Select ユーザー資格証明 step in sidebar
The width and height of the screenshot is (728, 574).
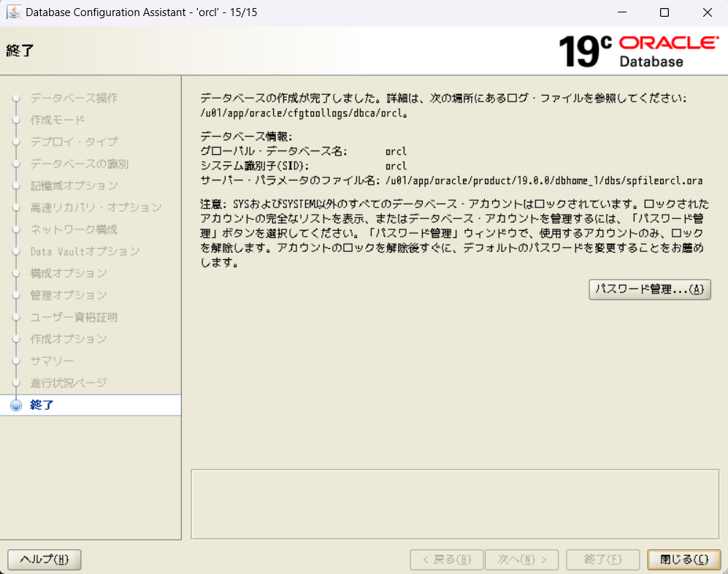(74, 317)
